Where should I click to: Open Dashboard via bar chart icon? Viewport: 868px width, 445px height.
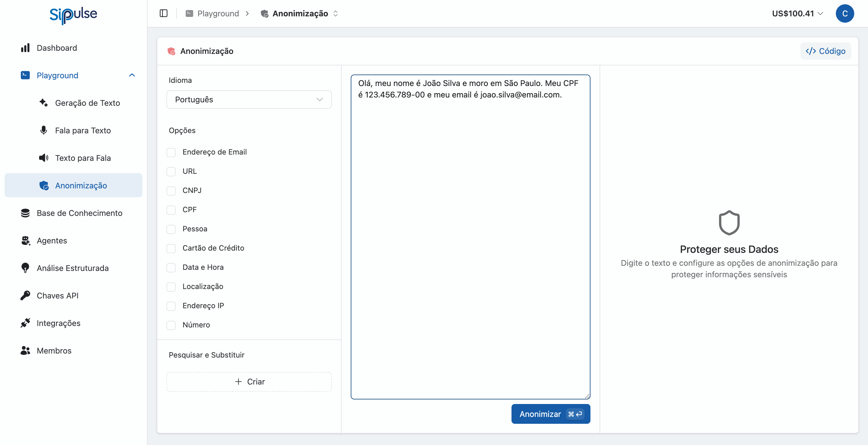25,48
